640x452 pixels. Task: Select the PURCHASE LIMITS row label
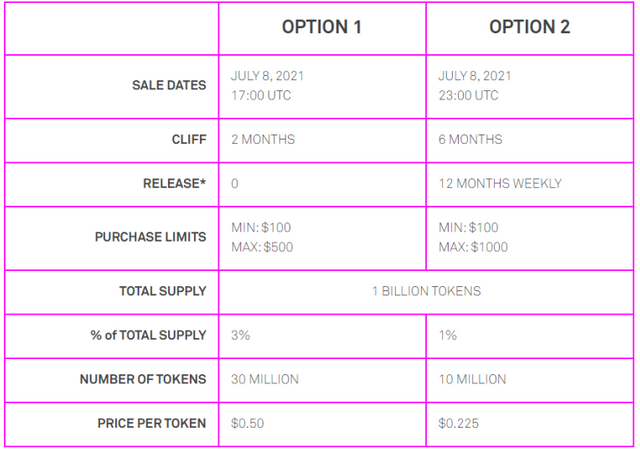point(151,237)
